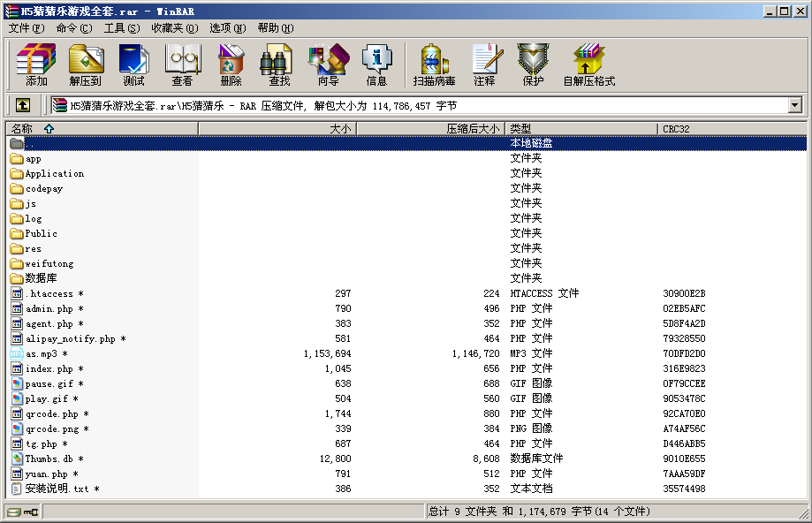
Task: Start 扫描病毒 (Virus Scan) tool
Action: click(x=434, y=65)
